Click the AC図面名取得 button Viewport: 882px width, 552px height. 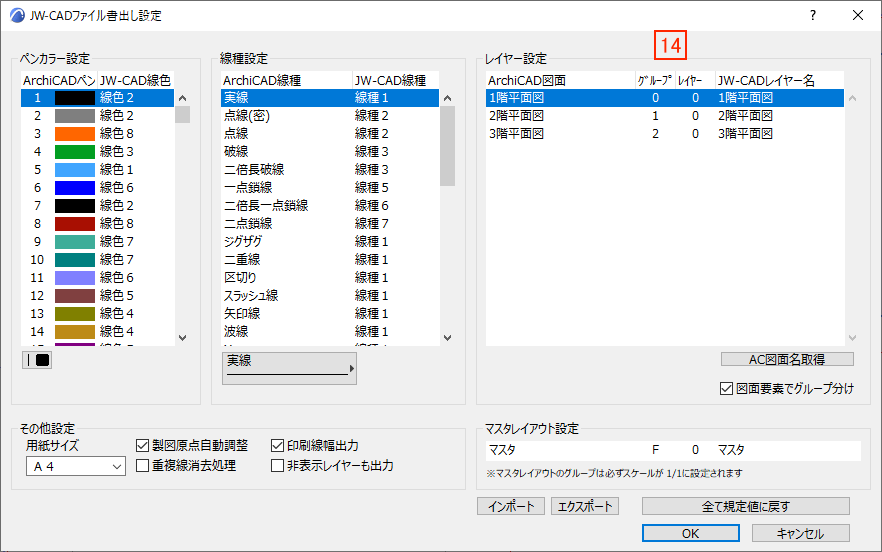click(x=787, y=360)
